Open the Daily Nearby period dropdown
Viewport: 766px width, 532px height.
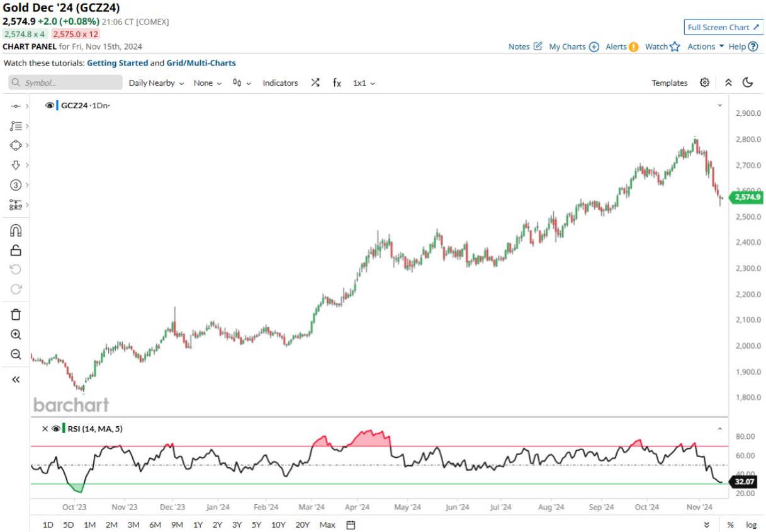[x=156, y=82]
